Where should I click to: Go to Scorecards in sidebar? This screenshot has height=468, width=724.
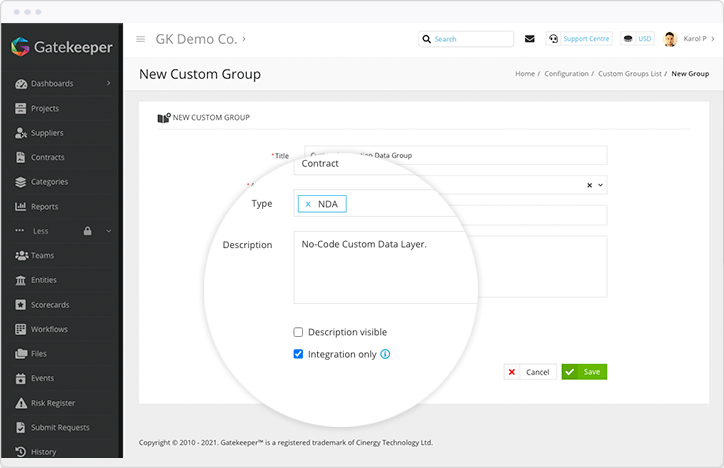(x=50, y=305)
